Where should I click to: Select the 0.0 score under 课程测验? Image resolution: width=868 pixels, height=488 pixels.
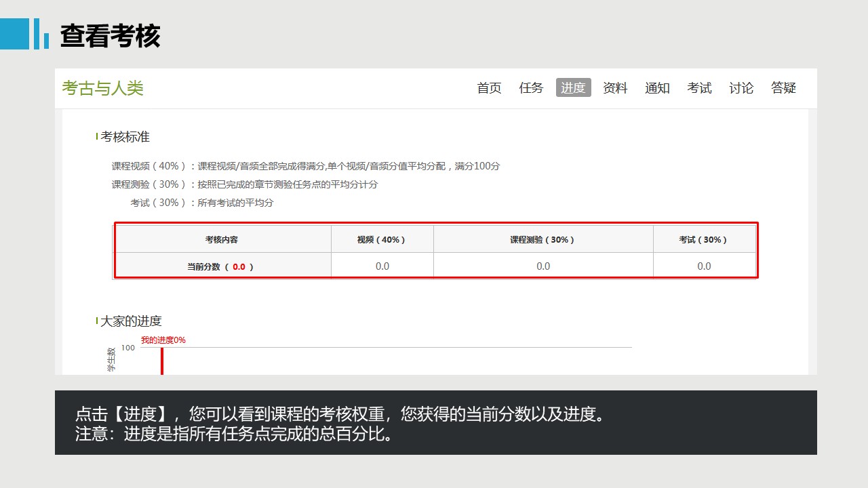pyautogui.click(x=543, y=266)
